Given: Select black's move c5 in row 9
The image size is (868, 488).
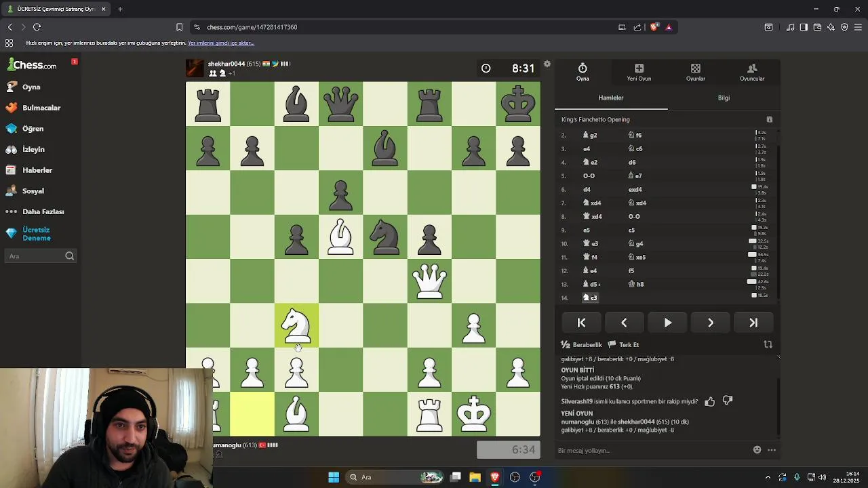Looking at the screenshot, I should coord(631,230).
